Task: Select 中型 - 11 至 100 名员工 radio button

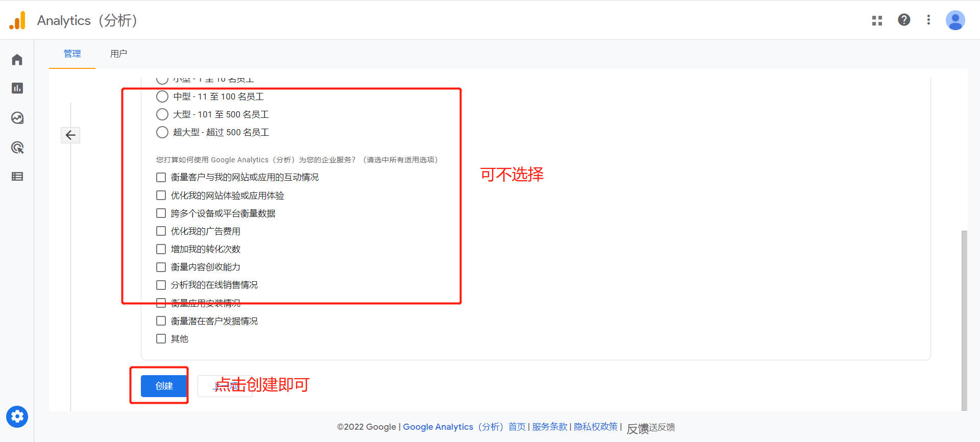Action: (x=162, y=96)
